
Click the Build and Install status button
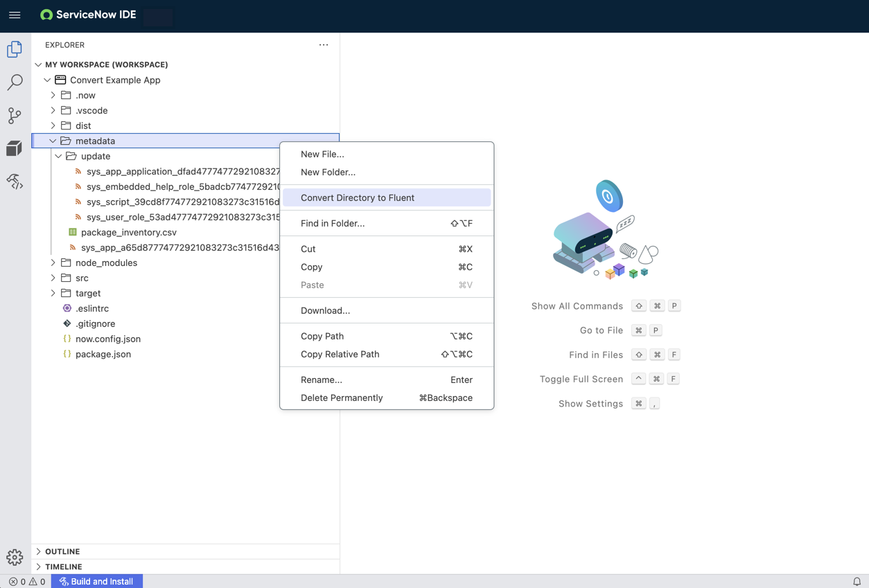(97, 582)
